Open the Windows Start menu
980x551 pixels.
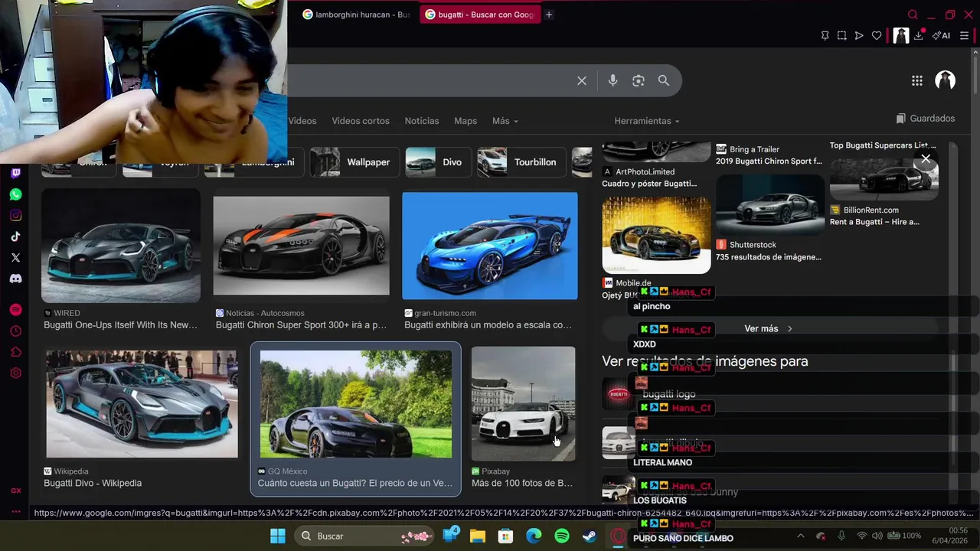pyautogui.click(x=278, y=536)
